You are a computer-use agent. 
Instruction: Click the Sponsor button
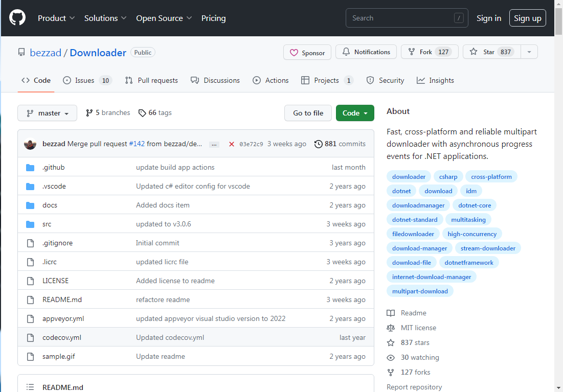(307, 53)
